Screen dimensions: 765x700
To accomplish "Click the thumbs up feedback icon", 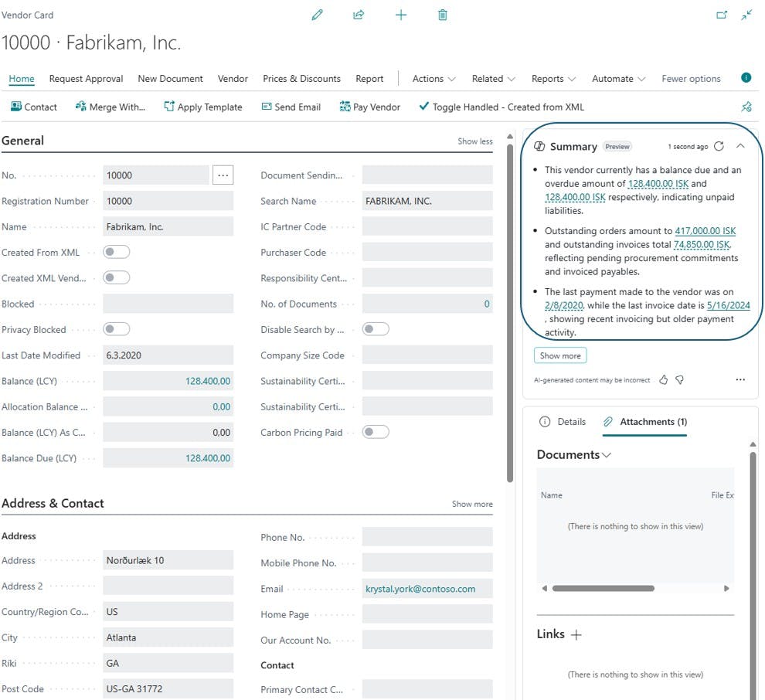I will coord(663,379).
